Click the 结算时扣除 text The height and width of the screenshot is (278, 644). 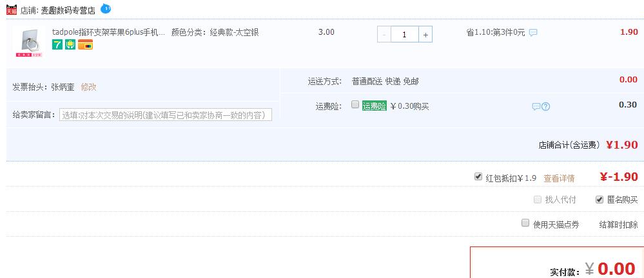pyautogui.click(x=618, y=225)
